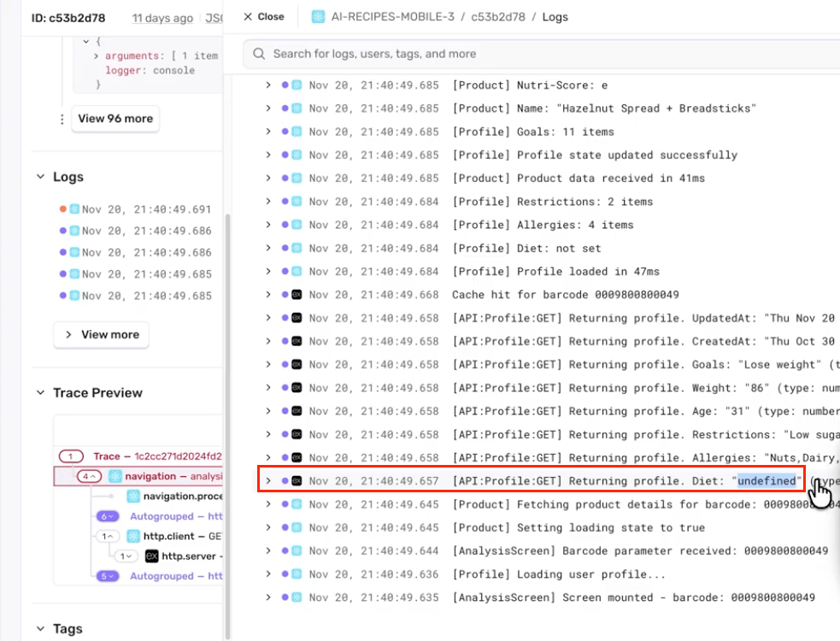Viewport: 840px width, 641px height.
Task: Click the React icon on the Screen mounted log row
Action: click(296, 597)
